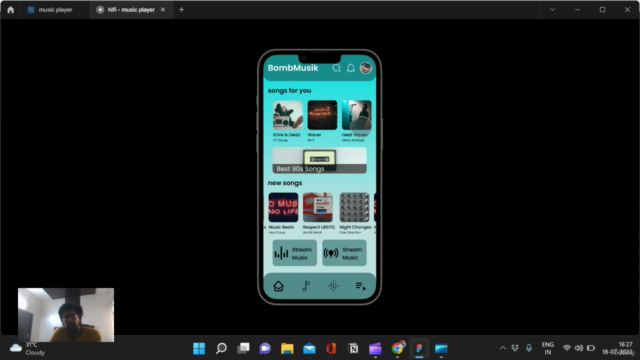
Task: Open the audio waveform tab
Action: click(x=333, y=286)
